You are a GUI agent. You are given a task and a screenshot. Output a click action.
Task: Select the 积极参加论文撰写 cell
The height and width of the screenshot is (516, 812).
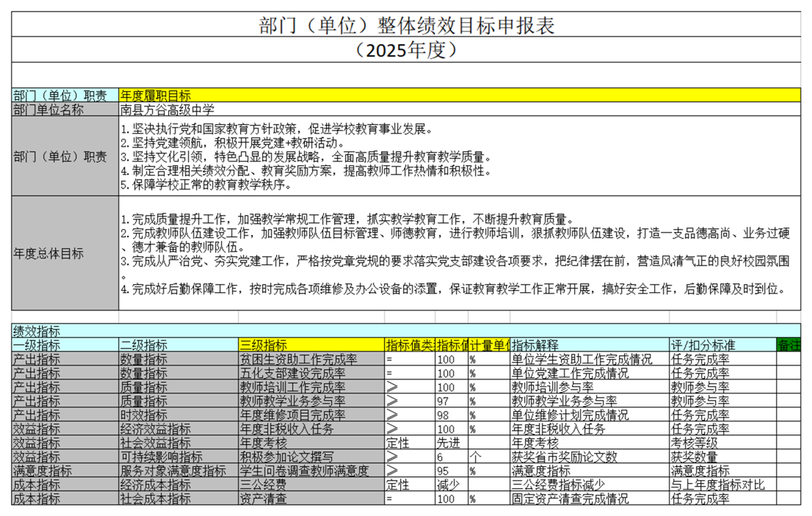pos(311,457)
